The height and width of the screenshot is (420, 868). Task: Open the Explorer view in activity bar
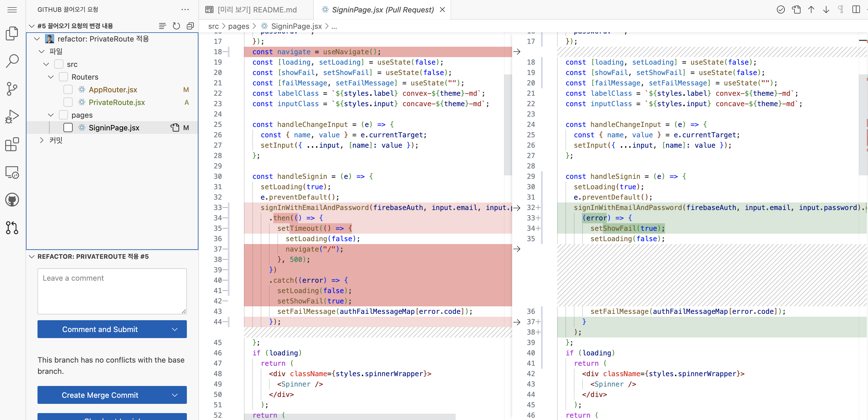click(x=12, y=33)
